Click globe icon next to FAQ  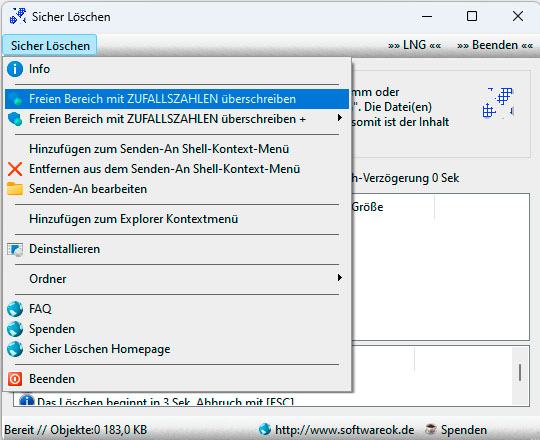coord(15,309)
